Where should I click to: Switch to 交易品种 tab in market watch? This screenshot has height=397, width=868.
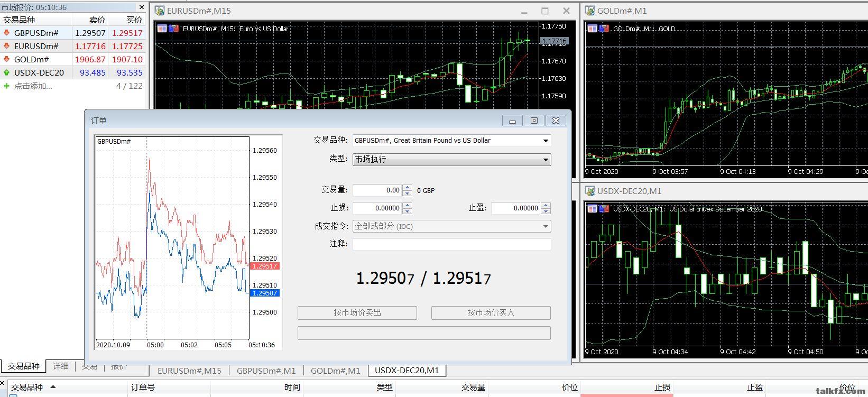[23, 366]
